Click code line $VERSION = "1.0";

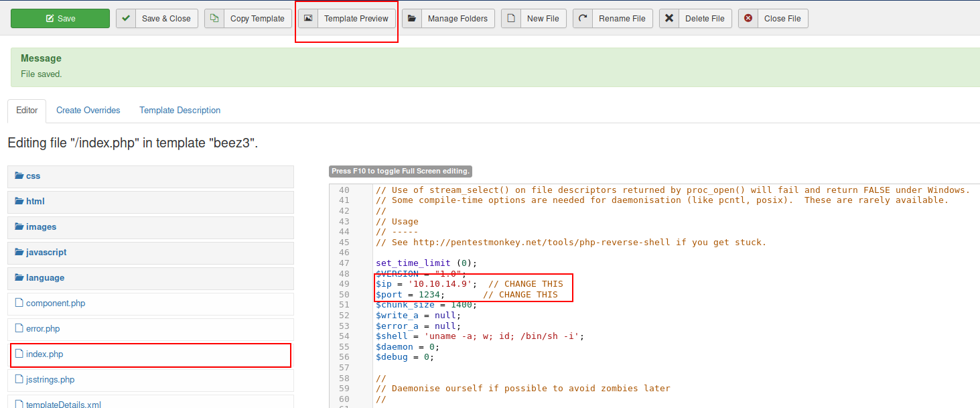[421, 273]
